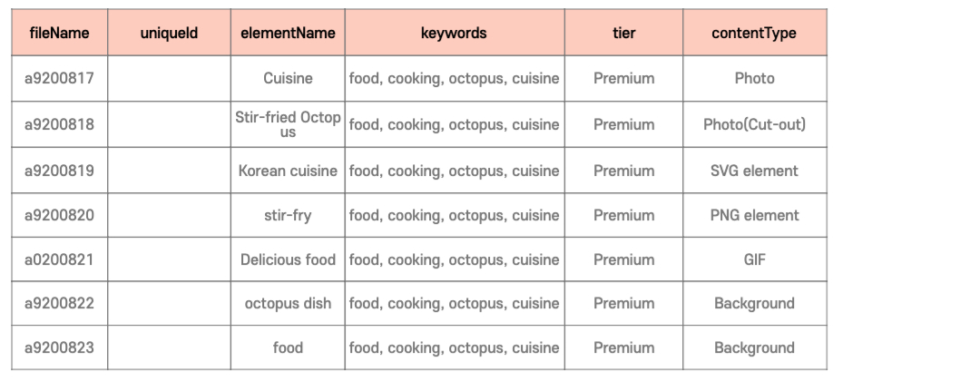Viewport: 980px width, 381px height.
Task: Click the Stir-fried Octopus element name cell
Action: coord(288,125)
